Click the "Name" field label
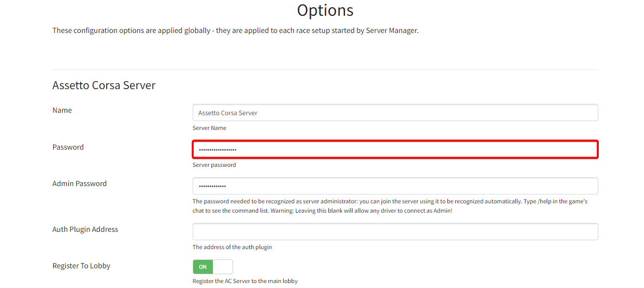This screenshot has height=288, width=644. point(62,110)
